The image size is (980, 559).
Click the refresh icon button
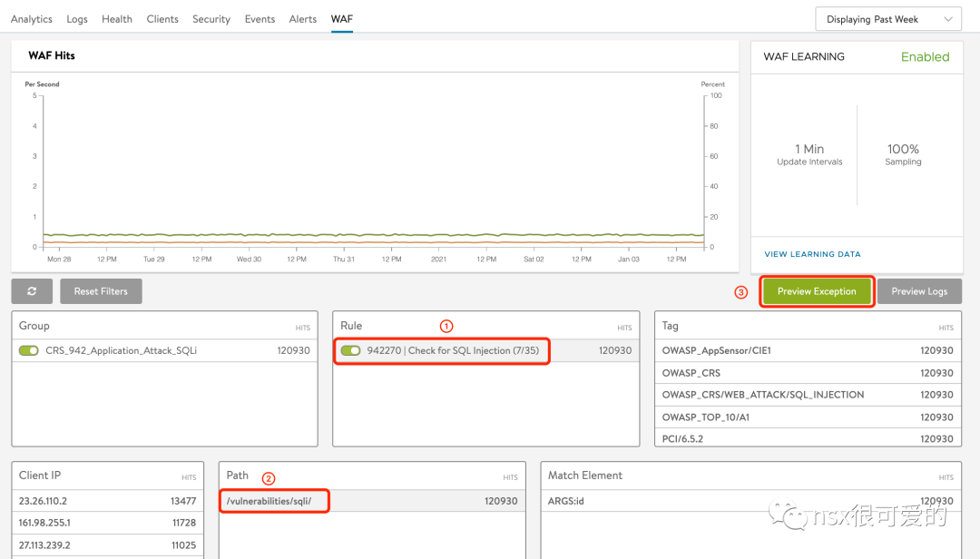32,291
